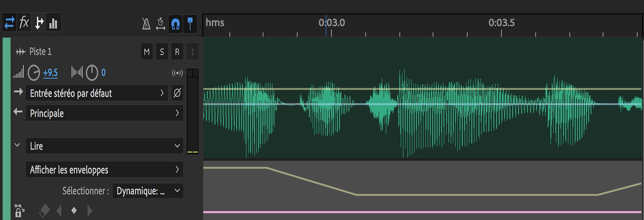Click the Sélectionner label
This screenshot has height=220, width=644.
[85, 191]
